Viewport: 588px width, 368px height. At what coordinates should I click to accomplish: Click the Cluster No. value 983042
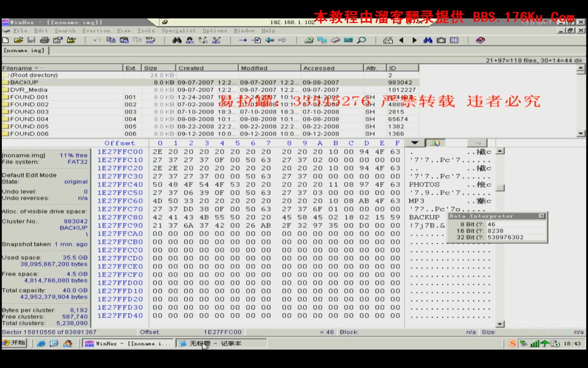pos(75,221)
